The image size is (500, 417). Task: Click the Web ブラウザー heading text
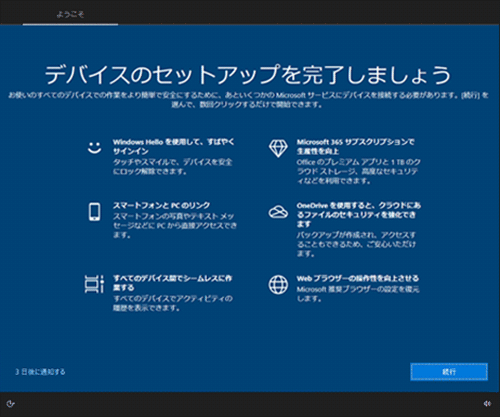click(358, 278)
